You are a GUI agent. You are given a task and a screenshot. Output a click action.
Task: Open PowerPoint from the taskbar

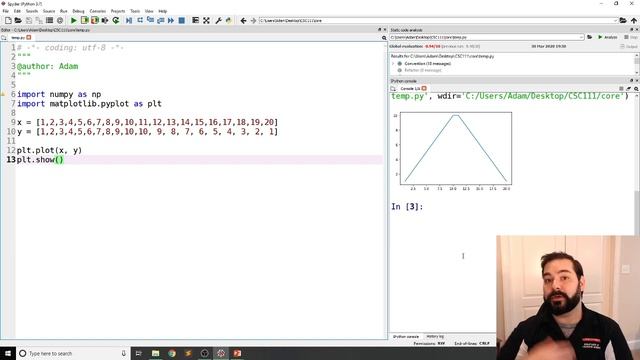pos(237,353)
